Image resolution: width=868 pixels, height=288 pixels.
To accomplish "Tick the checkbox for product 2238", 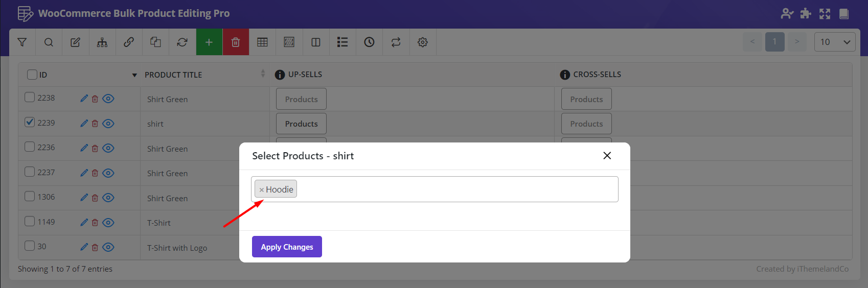I will tap(30, 97).
